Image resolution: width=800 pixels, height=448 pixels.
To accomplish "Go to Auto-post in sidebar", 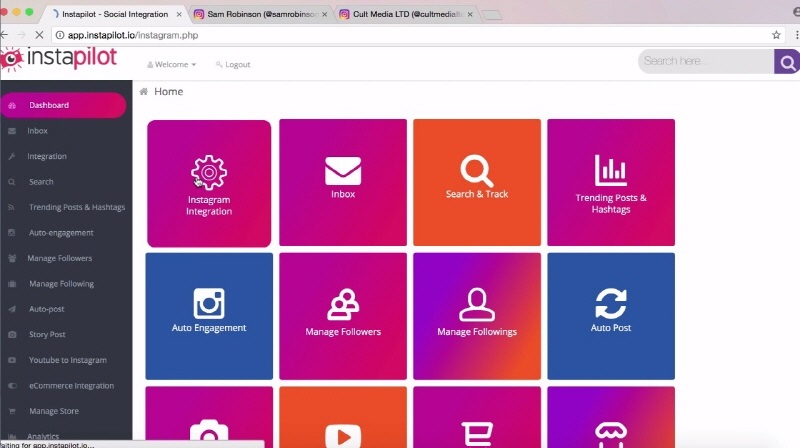I will (46, 309).
